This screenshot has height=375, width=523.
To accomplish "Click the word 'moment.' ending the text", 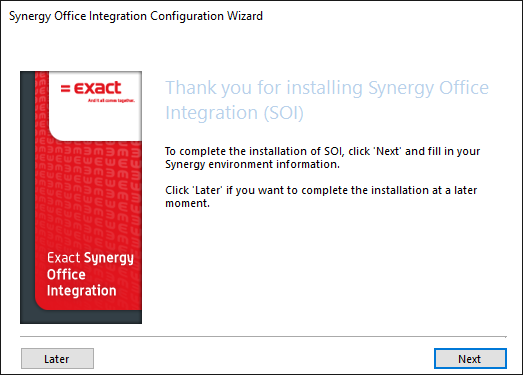I will (x=187, y=203).
